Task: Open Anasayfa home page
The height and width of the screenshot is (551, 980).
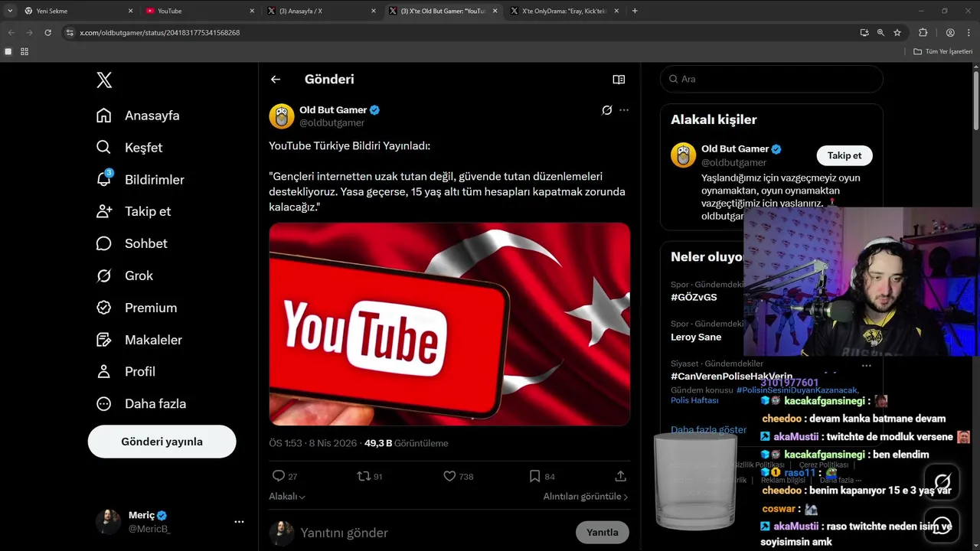Action: 138,116
